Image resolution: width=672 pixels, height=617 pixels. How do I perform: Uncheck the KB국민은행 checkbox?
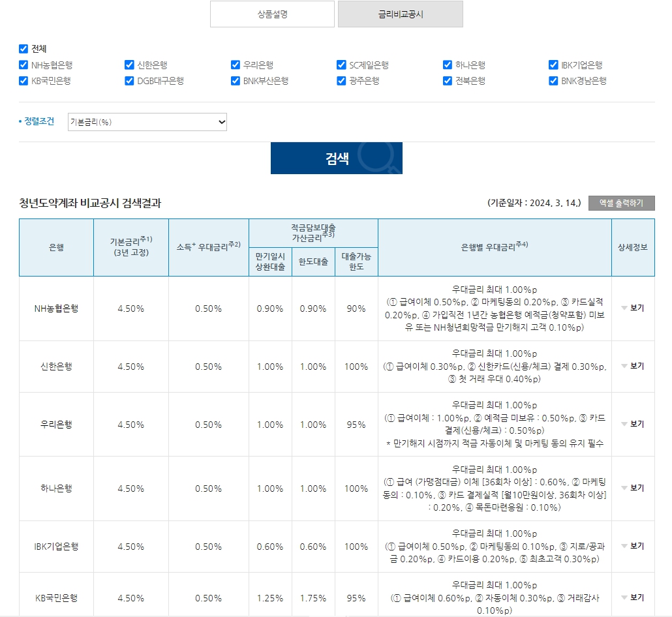[23, 81]
